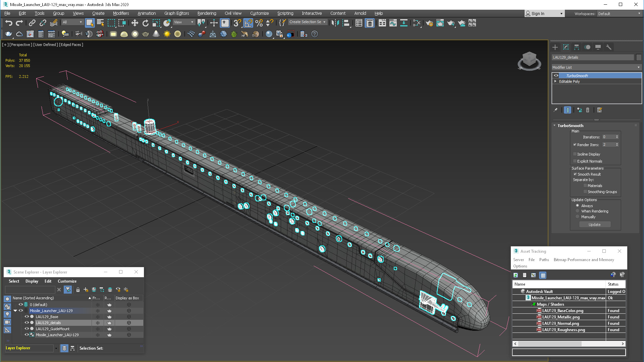The height and width of the screenshot is (362, 644).
Task: Open the Utilities wrench panel tab
Action: point(608,47)
